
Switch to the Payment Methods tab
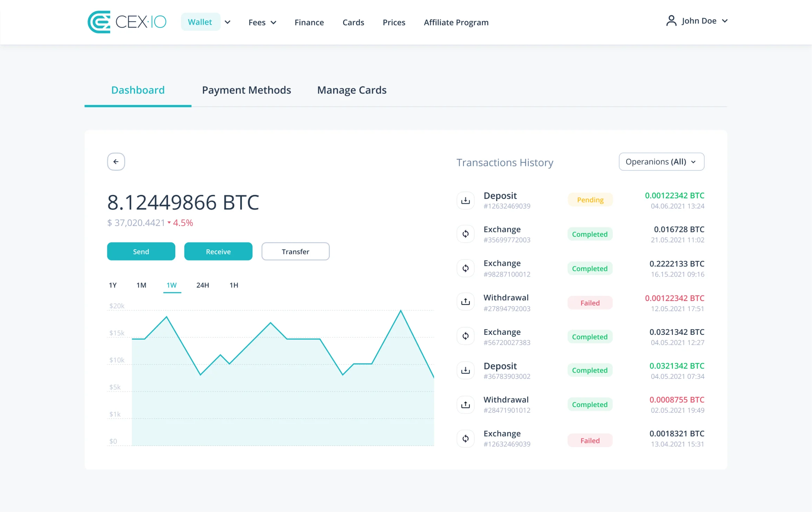[246, 90]
